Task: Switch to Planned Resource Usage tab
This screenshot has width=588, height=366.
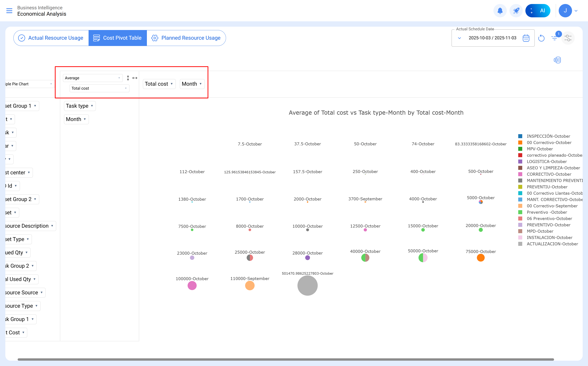Action: pos(186,38)
